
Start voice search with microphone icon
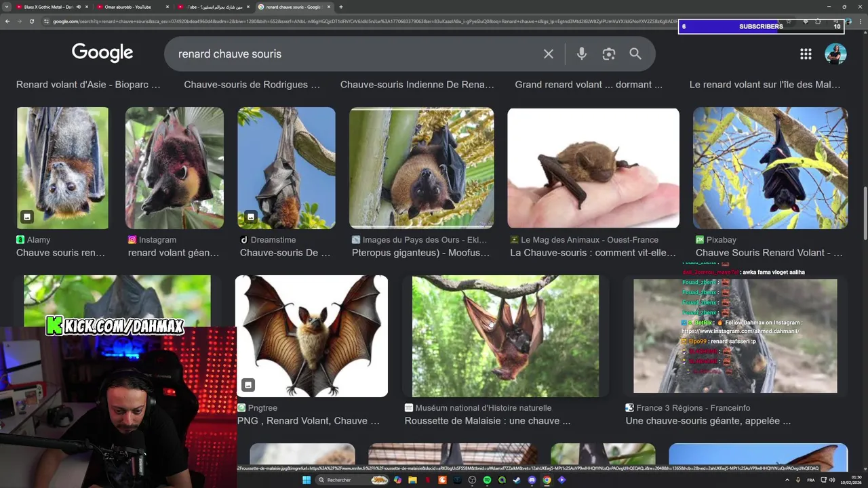581,54
